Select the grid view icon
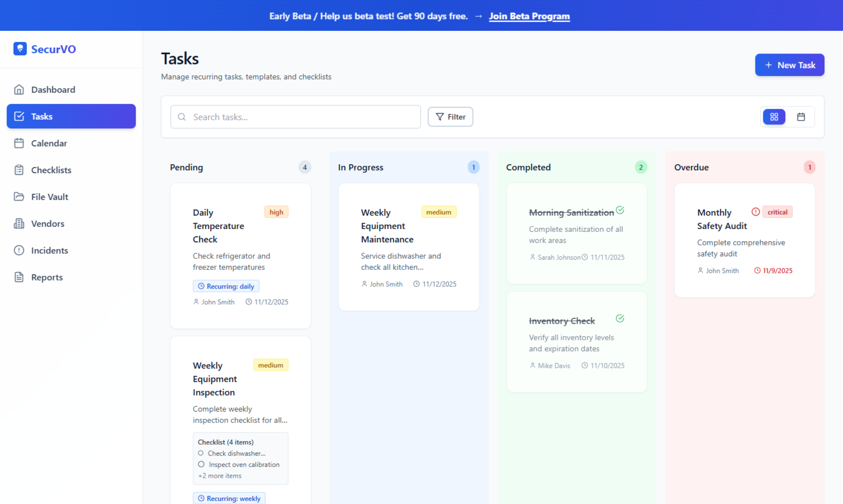 [774, 116]
